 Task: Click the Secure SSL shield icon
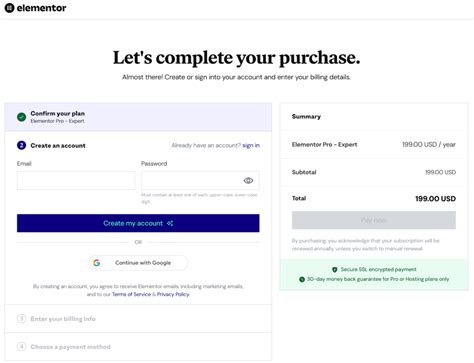[335, 269]
